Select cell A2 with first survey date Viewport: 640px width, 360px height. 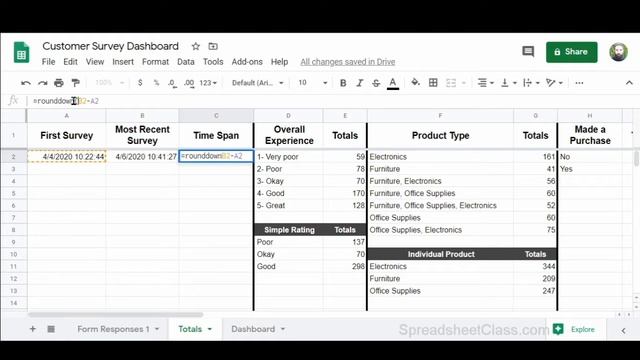pos(67,157)
